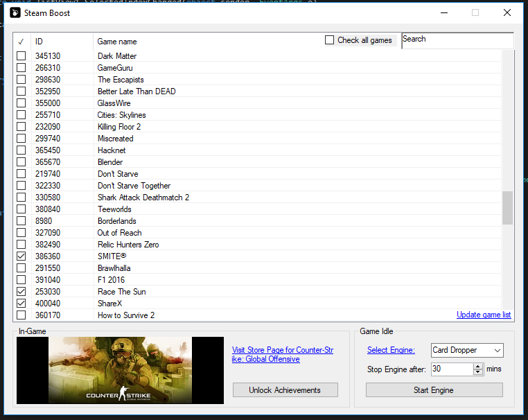This screenshot has width=528, height=420.
Task: Tick the checkbox for How to Survive 2
Action: (21, 315)
